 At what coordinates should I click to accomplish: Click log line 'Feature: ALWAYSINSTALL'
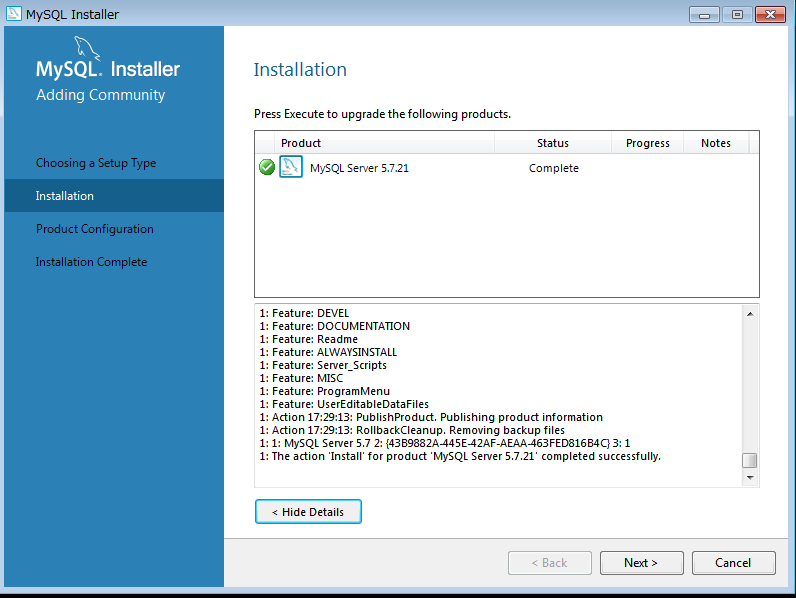328,352
